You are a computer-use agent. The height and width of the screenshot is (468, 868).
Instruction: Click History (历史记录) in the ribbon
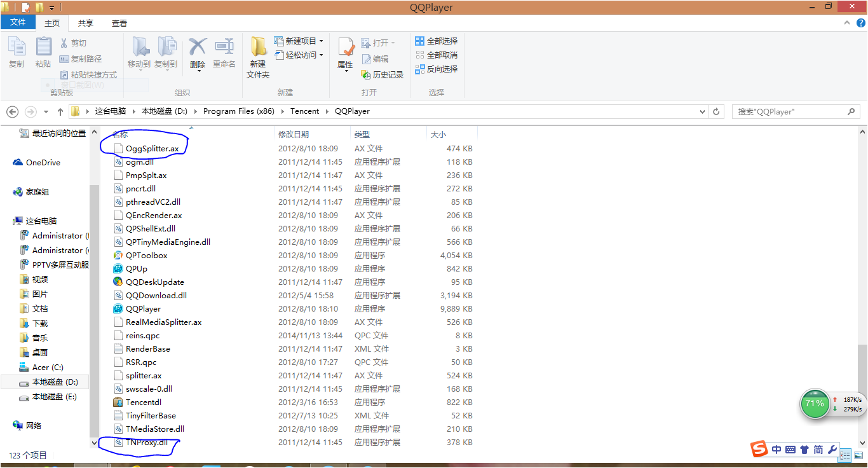click(x=382, y=74)
